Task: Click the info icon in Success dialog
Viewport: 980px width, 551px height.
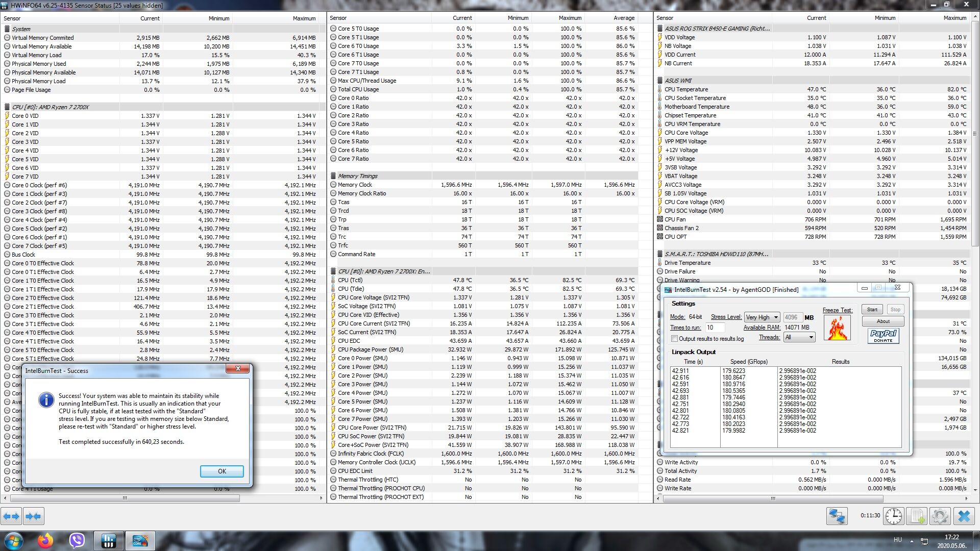Action: click(46, 400)
